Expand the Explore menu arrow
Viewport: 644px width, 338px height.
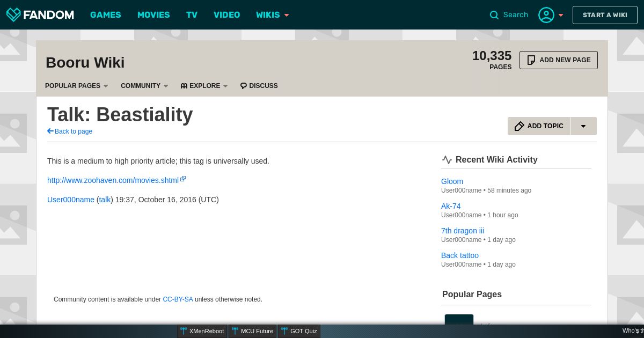point(225,86)
